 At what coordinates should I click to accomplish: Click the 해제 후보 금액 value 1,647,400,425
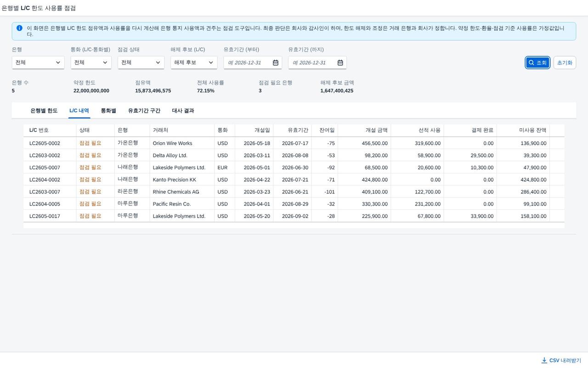(x=337, y=91)
